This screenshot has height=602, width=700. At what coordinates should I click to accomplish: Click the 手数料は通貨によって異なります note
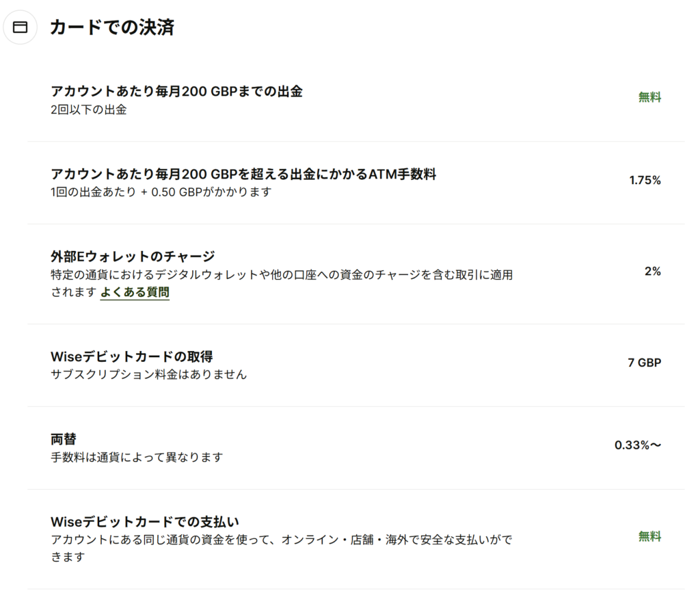pyautogui.click(x=137, y=457)
